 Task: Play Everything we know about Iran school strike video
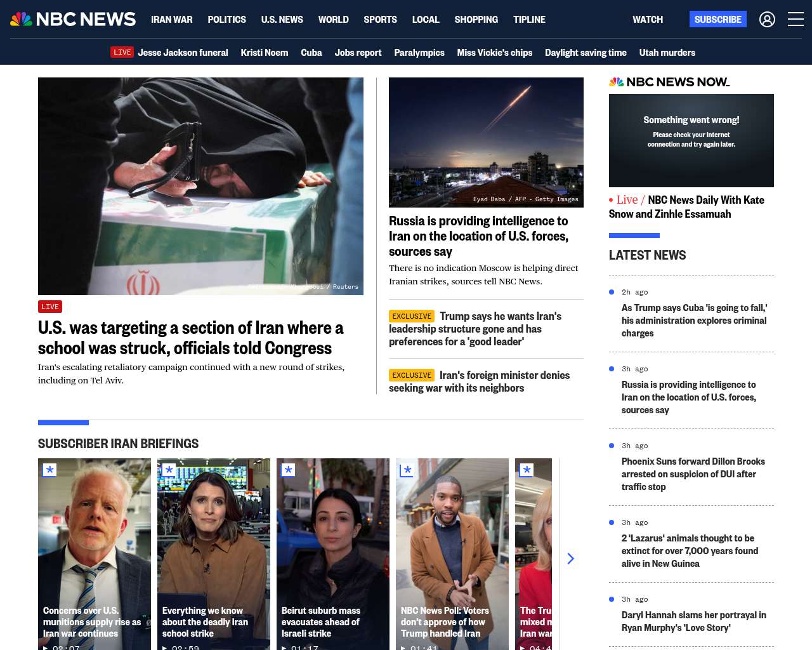[x=214, y=554]
